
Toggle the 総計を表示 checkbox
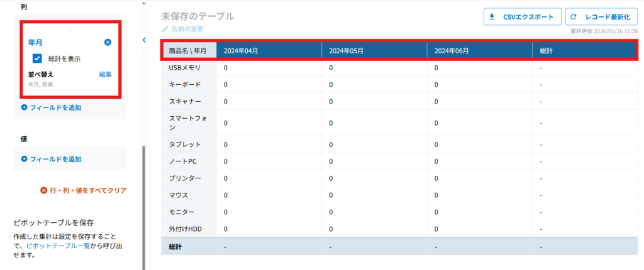coord(37,58)
